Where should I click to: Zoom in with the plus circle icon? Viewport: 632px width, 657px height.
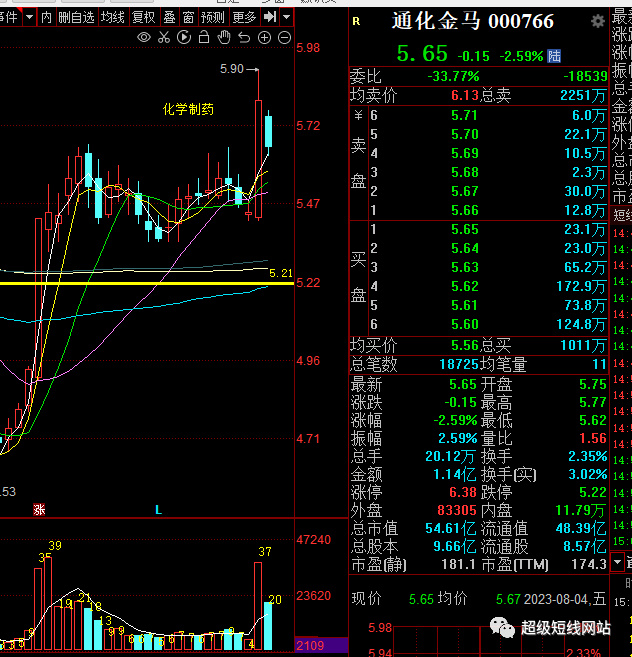click(264, 38)
